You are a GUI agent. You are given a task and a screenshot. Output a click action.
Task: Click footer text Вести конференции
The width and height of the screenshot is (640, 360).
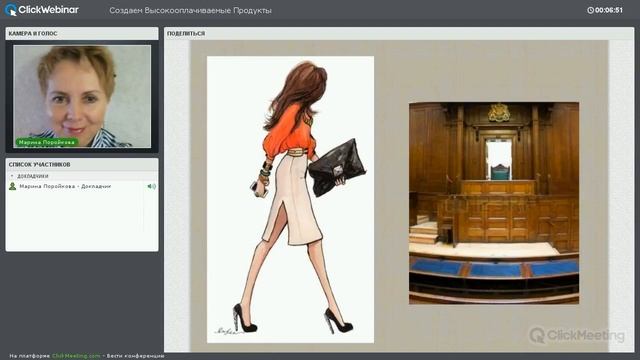coord(136,356)
